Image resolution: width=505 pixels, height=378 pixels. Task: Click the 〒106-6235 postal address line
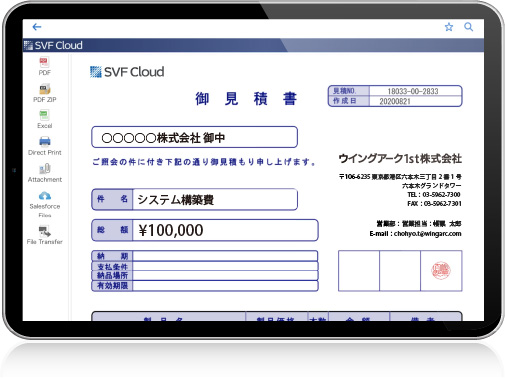[x=400, y=177]
